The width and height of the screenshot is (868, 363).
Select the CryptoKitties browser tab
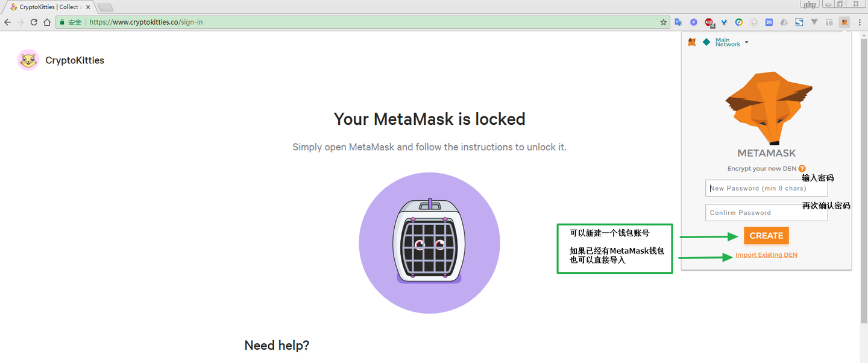pyautogui.click(x=48, y=7)
